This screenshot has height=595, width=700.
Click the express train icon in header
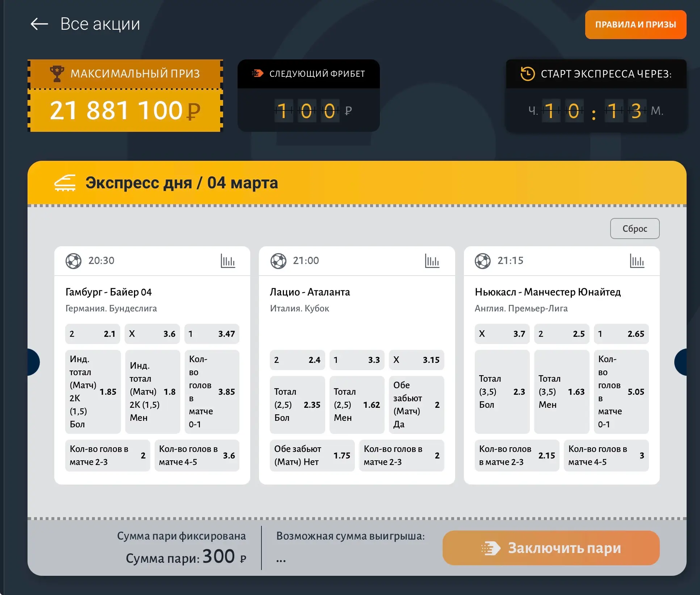(x=65, y=183)
